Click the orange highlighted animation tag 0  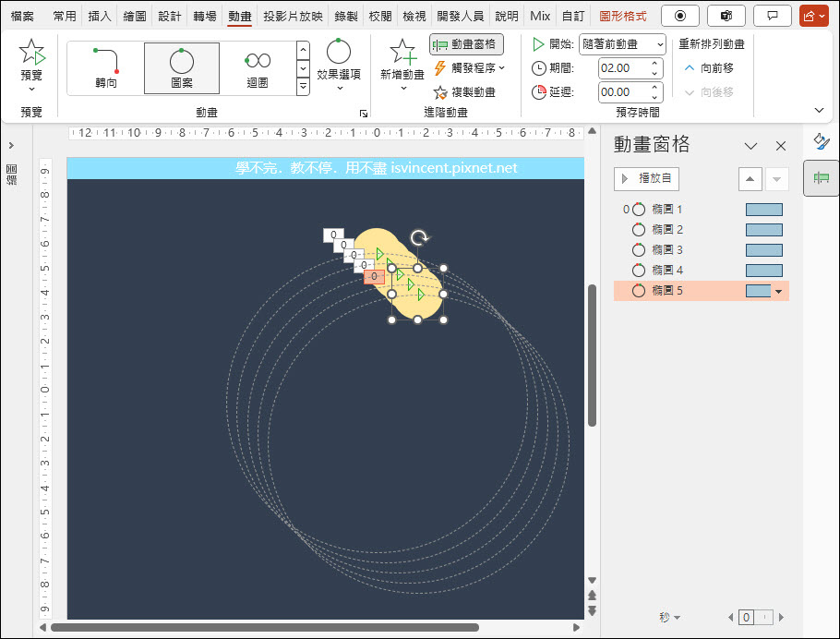point(374,277)
